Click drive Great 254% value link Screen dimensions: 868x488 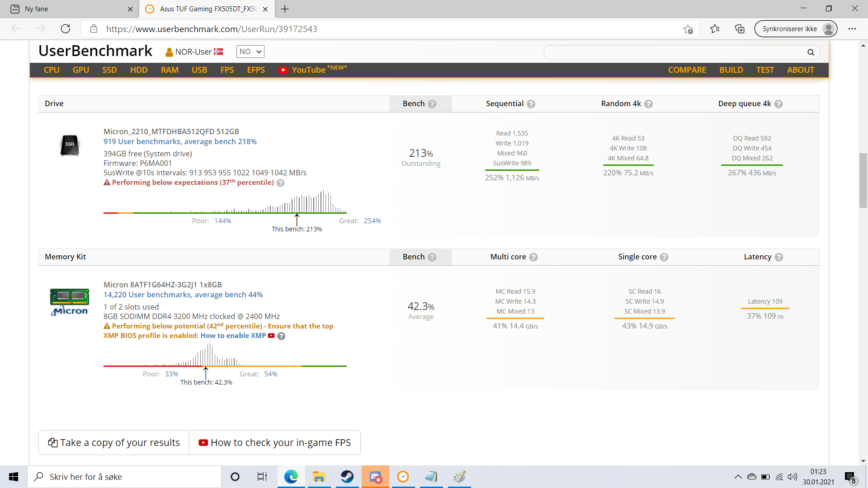(373, 221)
